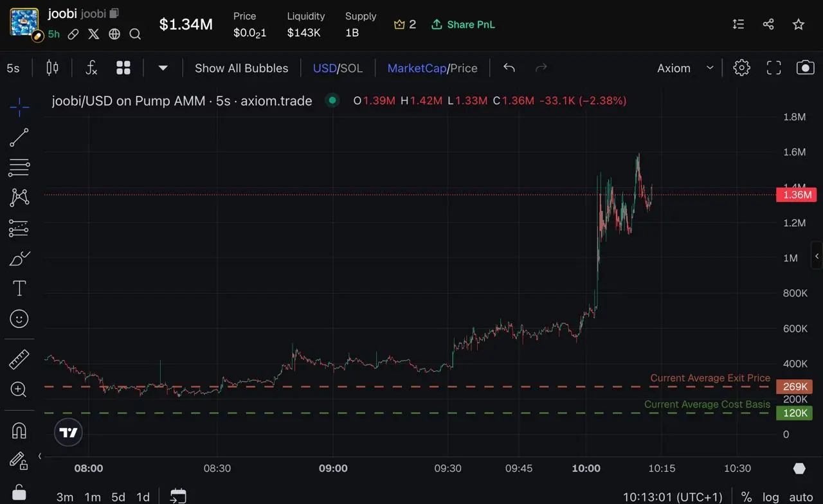Open the go-to-date calendar
823x504 pixels.
178,496
